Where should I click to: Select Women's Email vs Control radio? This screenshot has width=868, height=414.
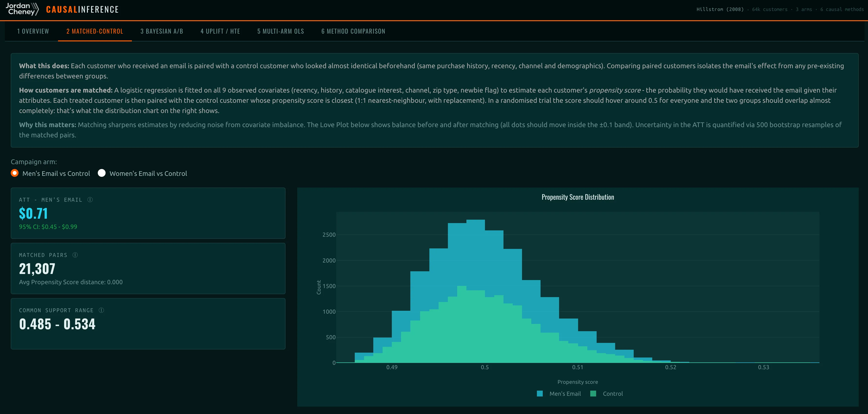[102, 173]
